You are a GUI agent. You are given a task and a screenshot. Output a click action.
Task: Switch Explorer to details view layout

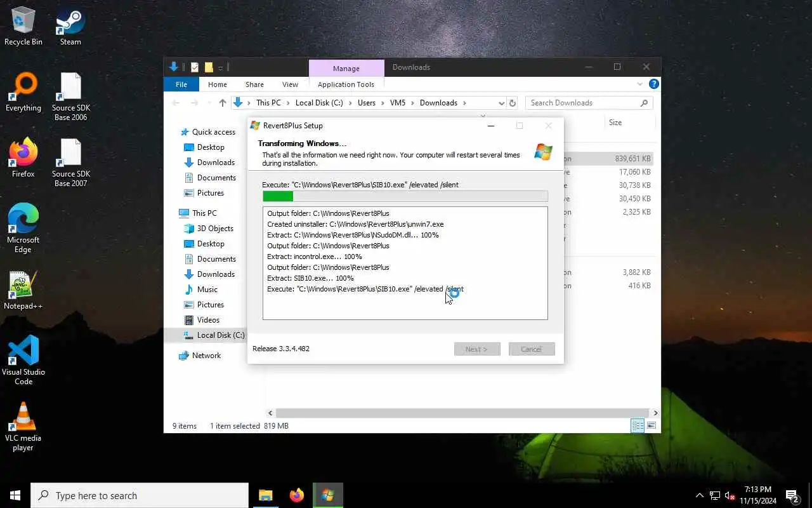(638, 425)
